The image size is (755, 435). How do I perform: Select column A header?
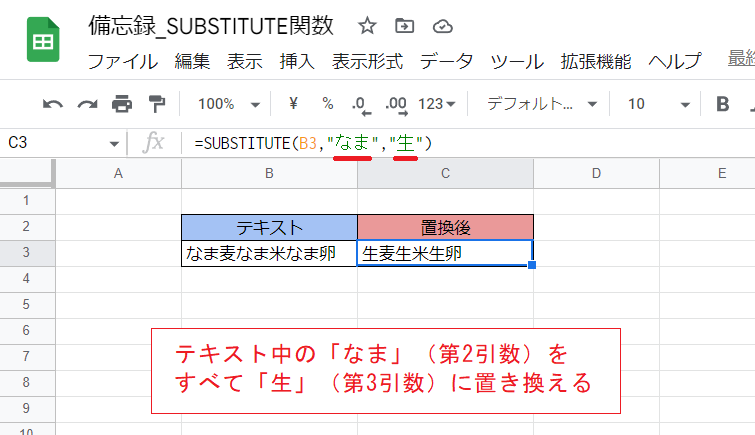click(x=118, y=173)
